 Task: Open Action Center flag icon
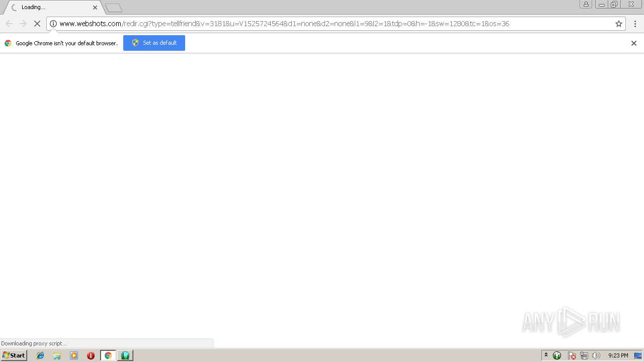(x=572, y=355)
